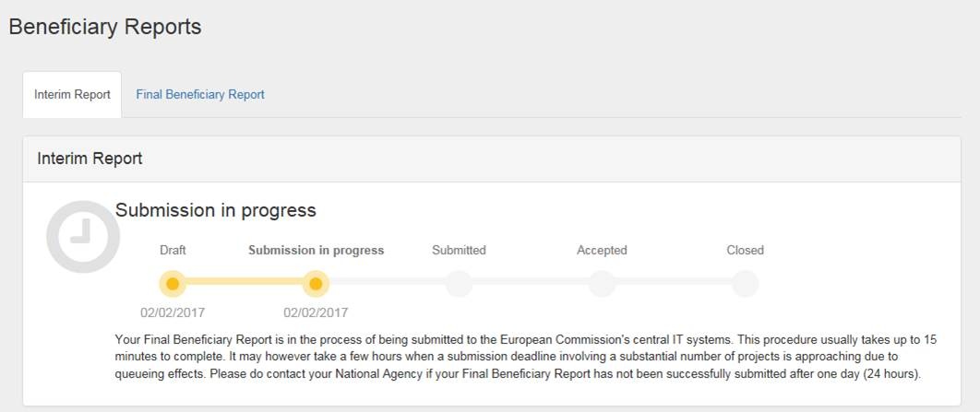Open the Final Beneficiary Report tab
This screenshot has height=412, width=980.
200,95
